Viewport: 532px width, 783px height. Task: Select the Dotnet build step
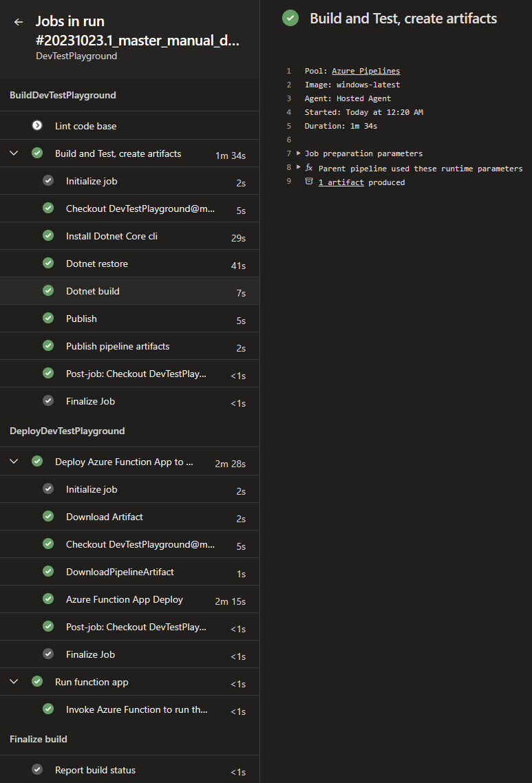130,291
